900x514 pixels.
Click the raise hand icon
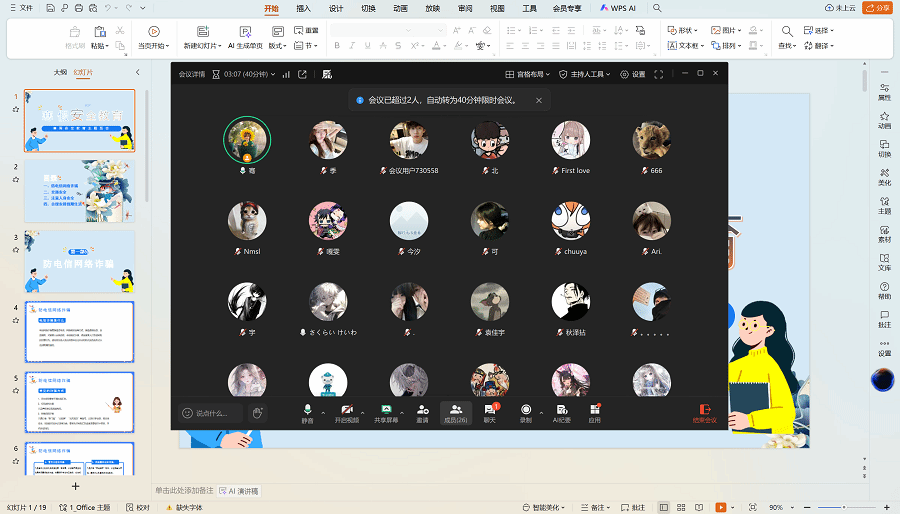[x=258, y=412]
